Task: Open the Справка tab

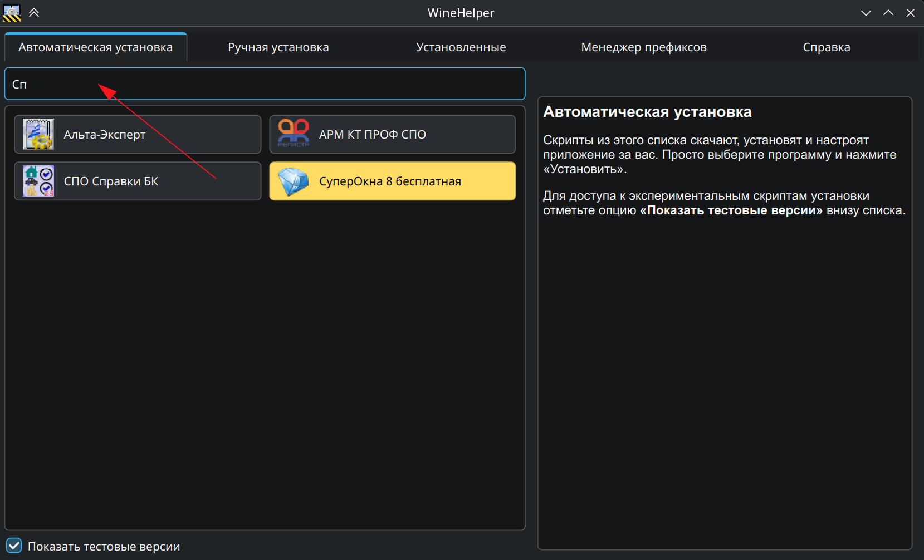Action: [826, 47]
